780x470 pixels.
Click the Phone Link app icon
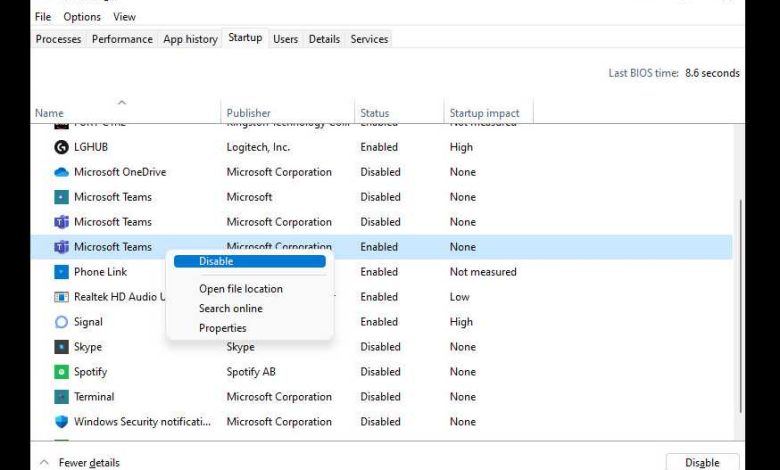pyautogui.click(x=61, y=272)
